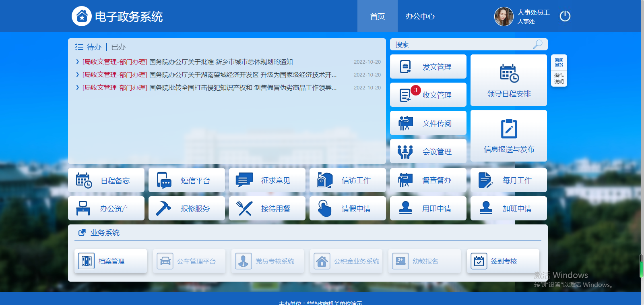Click the 文件传阅 presenter icon
The image size is (644, 305).
[x=406, y=123]
